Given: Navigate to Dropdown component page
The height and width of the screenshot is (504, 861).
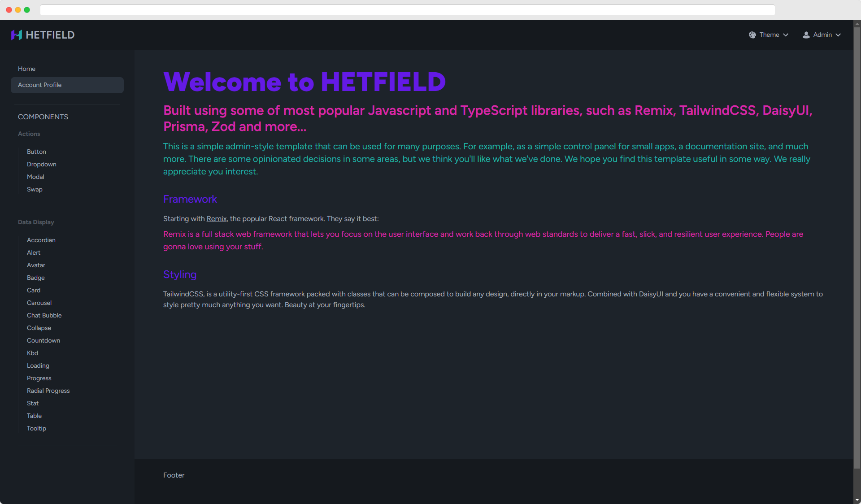Looking at the screenshot, I should 42,164.
